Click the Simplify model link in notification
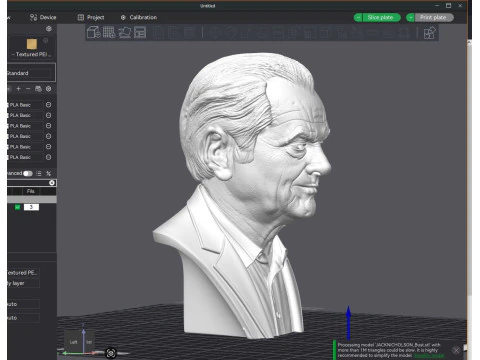The height and width of the screenshot is (360, 480). coord(429,356)
